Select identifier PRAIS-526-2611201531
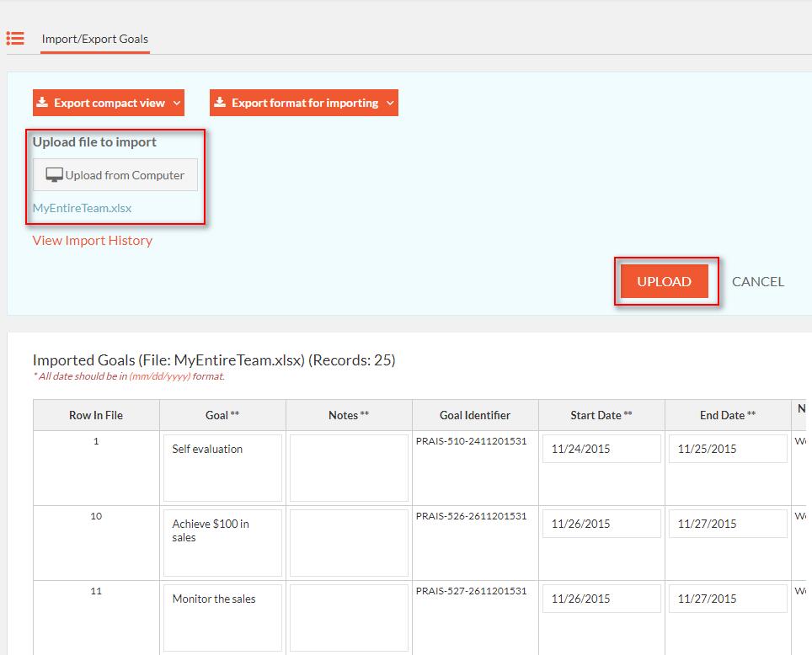 pyautogui.click(x=471, y=516)
